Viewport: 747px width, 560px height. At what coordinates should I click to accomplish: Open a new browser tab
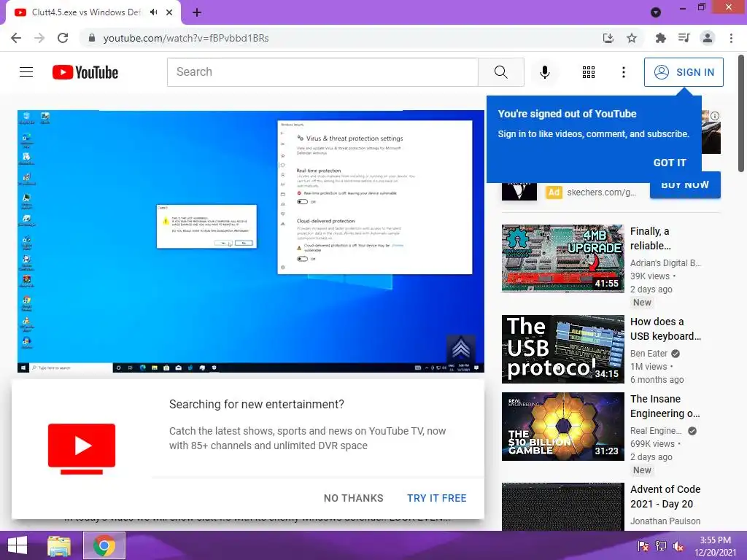pyautogui.click(x=197, y=12)
